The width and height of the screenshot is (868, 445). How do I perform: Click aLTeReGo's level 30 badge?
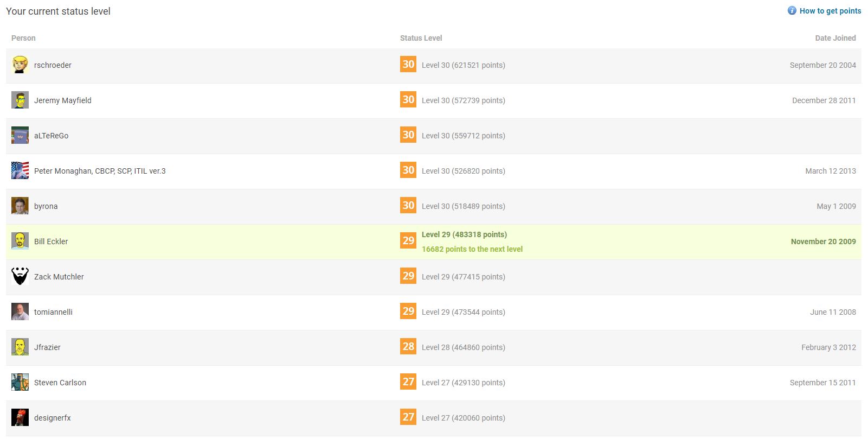[x=408, y=135]
